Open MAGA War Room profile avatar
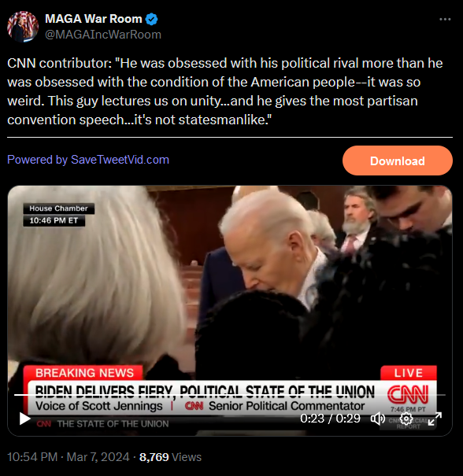The height and width of the screenshot is (476, 463). coord(23,27)
